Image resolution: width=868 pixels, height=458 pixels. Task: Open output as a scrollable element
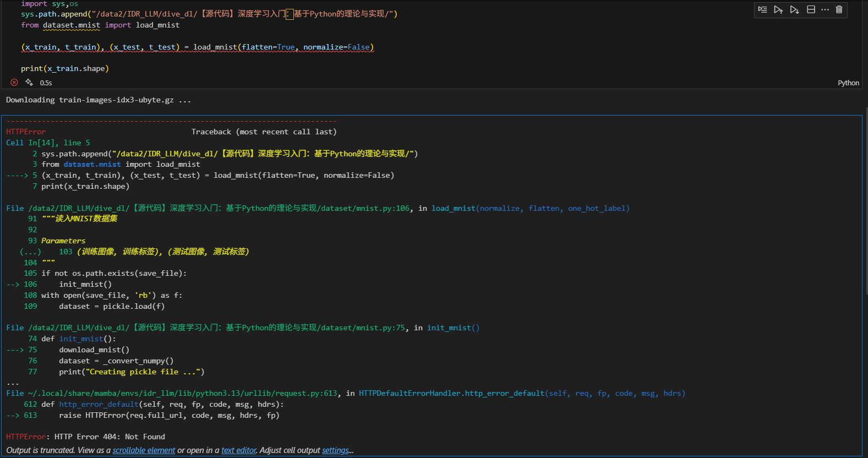[x=144, y=450]
